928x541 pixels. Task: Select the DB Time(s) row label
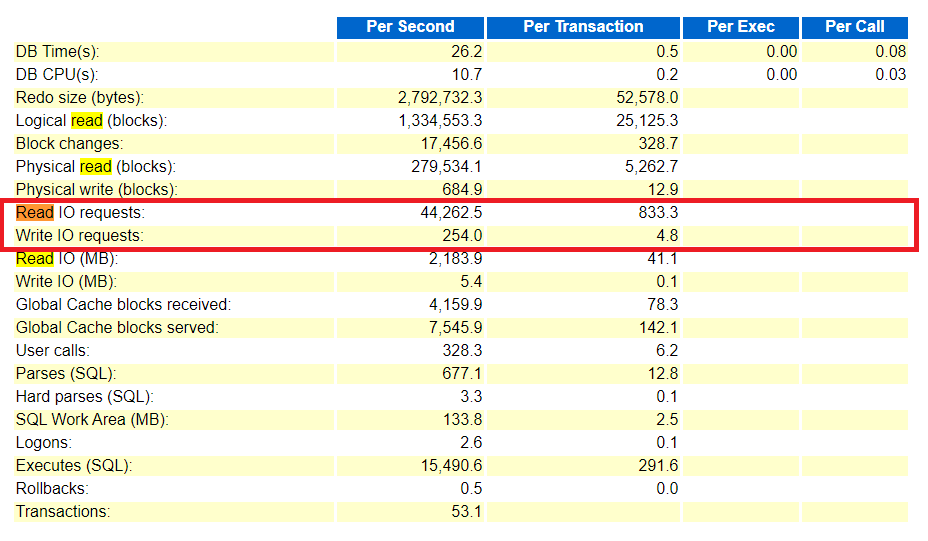(x=57, y=52)
